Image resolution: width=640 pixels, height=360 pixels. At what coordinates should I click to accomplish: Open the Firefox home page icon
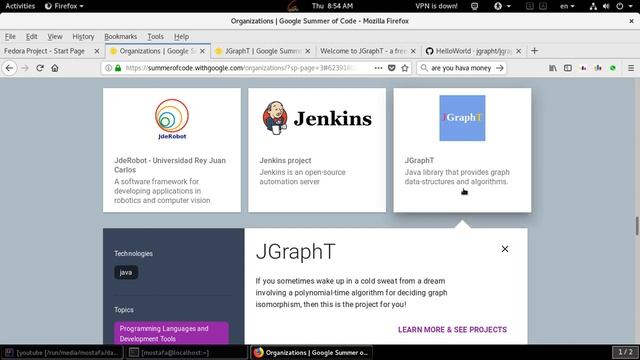[x=55, y=68]
